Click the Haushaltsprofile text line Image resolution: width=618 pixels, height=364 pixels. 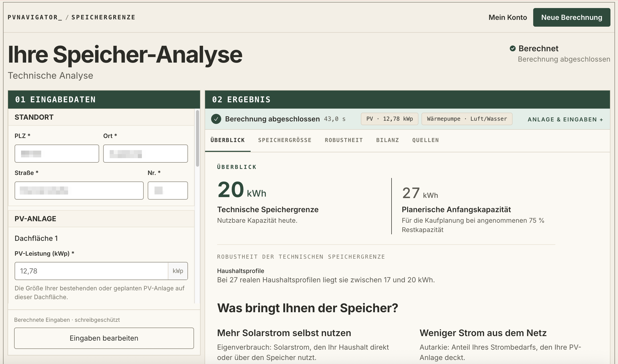click(x=241, y=271)
